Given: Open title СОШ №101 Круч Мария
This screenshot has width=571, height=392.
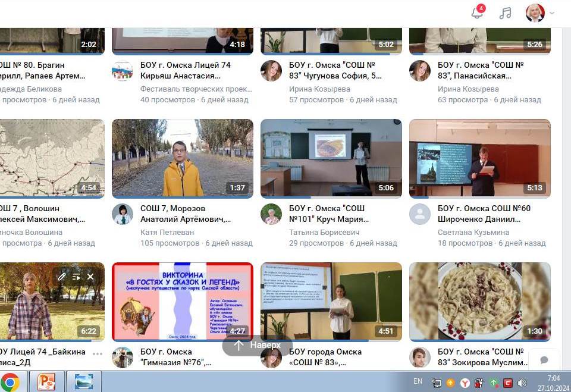Looking at the screenshot, I should pyautogui.click(x=329, y=214).
